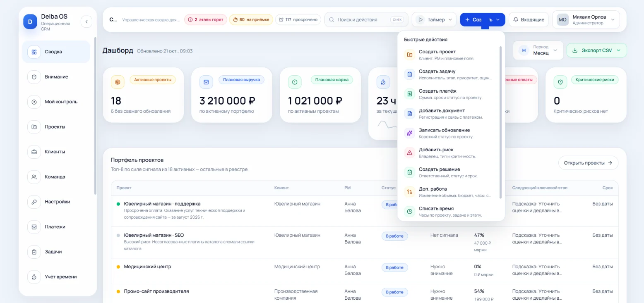Toggle the blue Создать dropdown button
This screenshot has height=303, width=644.
pos(483,19)
